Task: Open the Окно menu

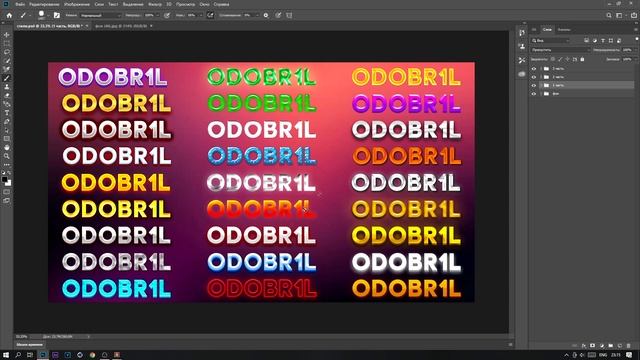Action: click(204, 4)
